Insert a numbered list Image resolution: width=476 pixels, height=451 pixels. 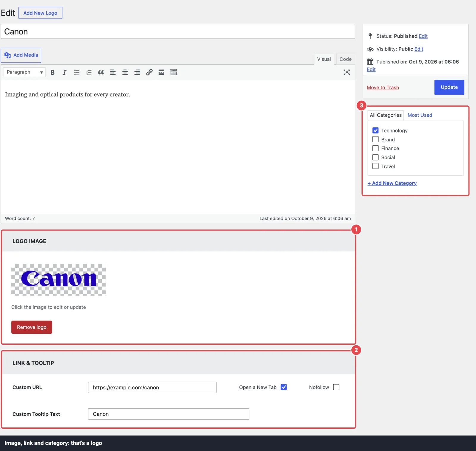click(x=89, y=72)
